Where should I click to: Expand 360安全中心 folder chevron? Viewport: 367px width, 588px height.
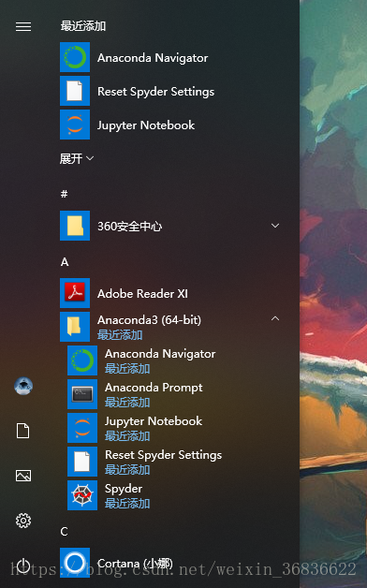point(275,226)
